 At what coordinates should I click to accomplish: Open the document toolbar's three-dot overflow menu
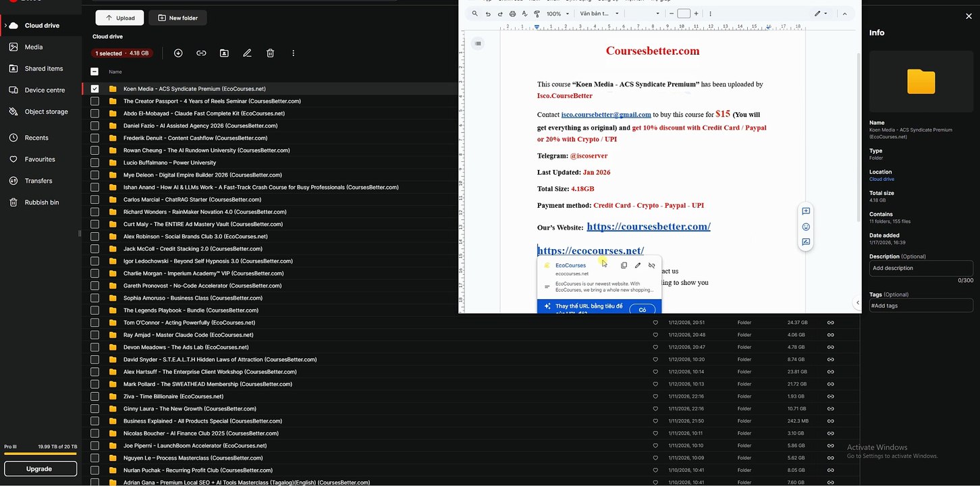(710, 13)
